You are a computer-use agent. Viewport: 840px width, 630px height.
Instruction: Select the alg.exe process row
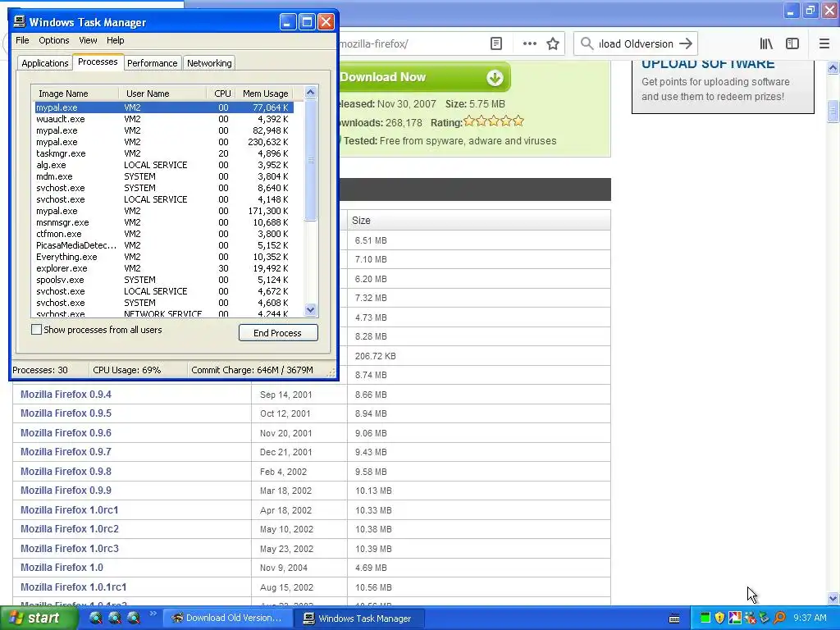(x=163, y=165)
